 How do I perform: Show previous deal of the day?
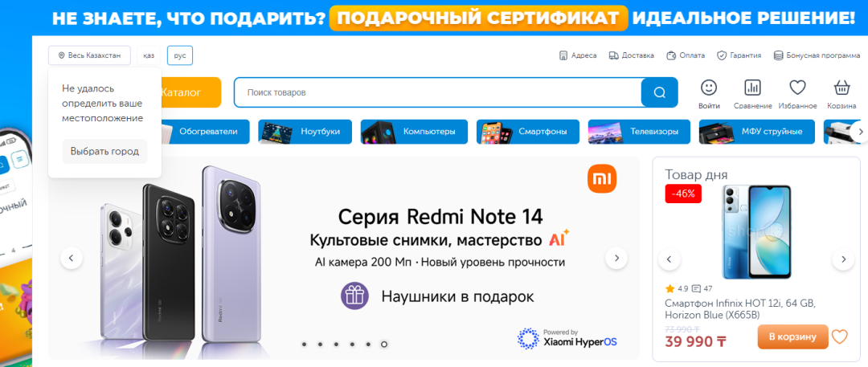coord(669,259)
